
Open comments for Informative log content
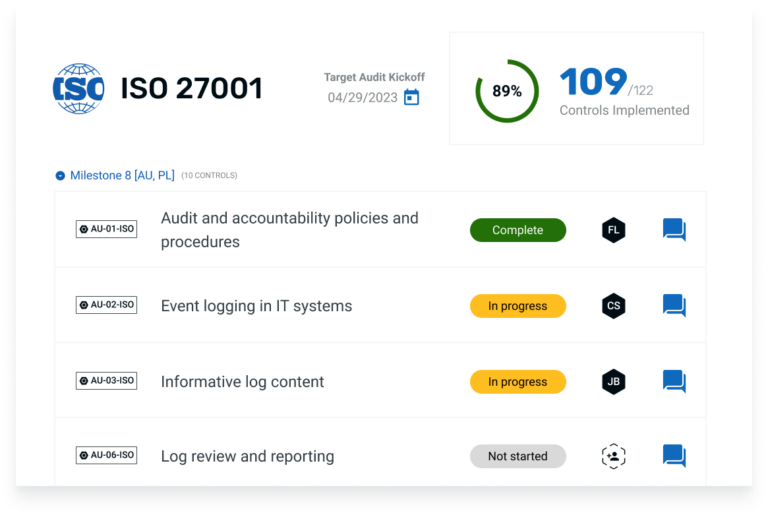click(674, 381)
